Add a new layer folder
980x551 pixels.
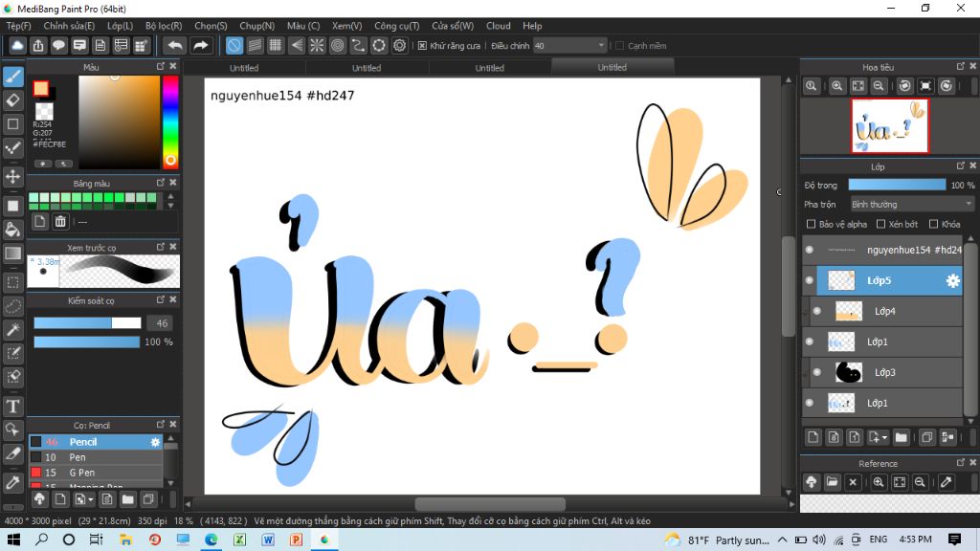(901, 437)
